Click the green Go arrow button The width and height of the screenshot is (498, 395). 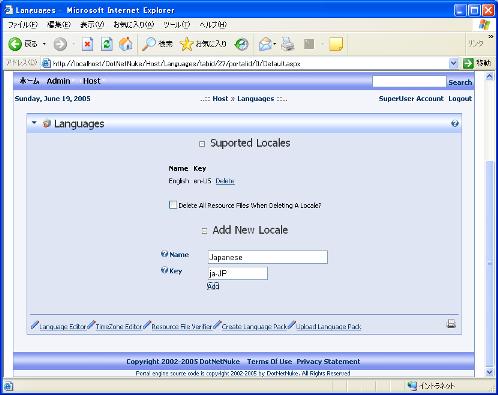[468, 63]
